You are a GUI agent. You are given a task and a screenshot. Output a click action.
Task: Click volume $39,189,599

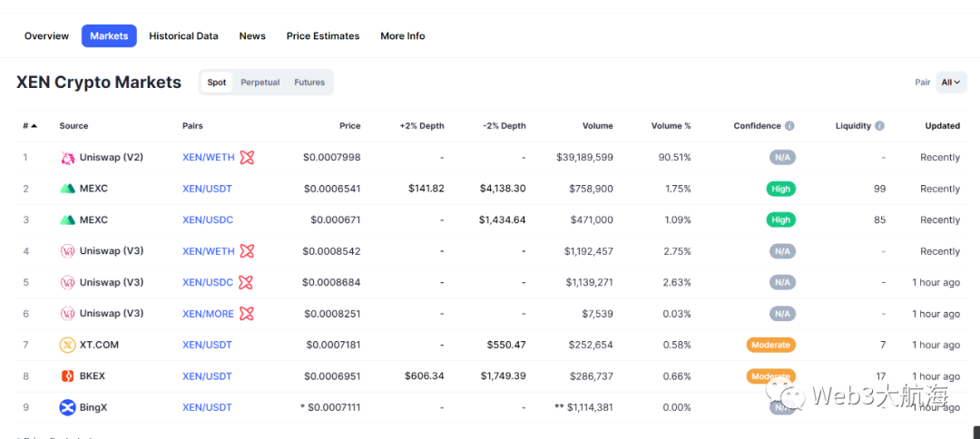pyautogui.click(x=584, y=157)
